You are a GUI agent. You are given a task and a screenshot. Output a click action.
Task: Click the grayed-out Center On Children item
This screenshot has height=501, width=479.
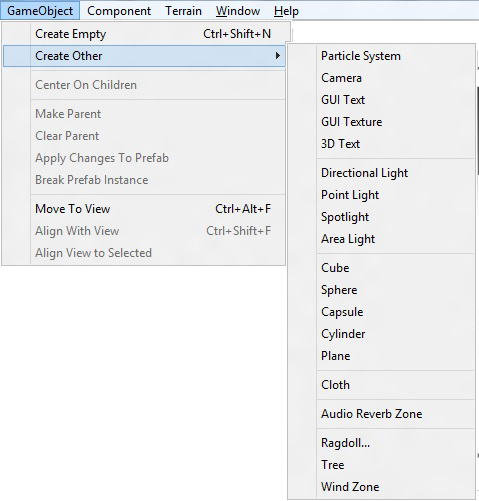tap(144, 85)
